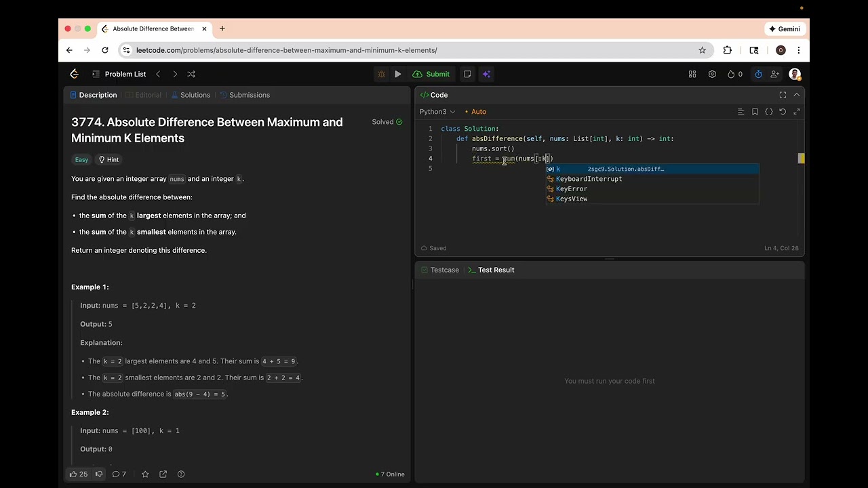Reset code to default with undo arrow
This screenshot has height=488, width=868.
(x=783, y=112)
